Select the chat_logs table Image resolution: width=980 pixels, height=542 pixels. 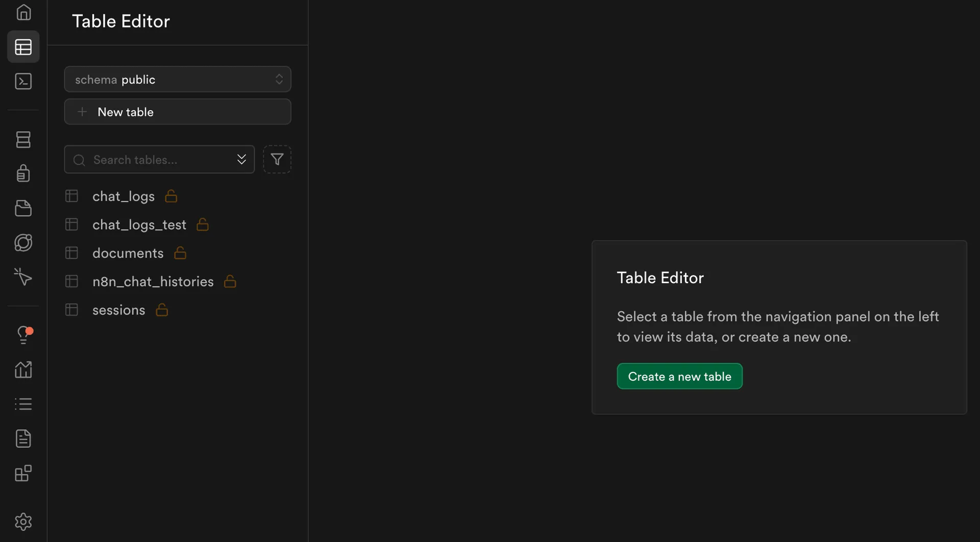pyautogui.click(x=124, y=196)
